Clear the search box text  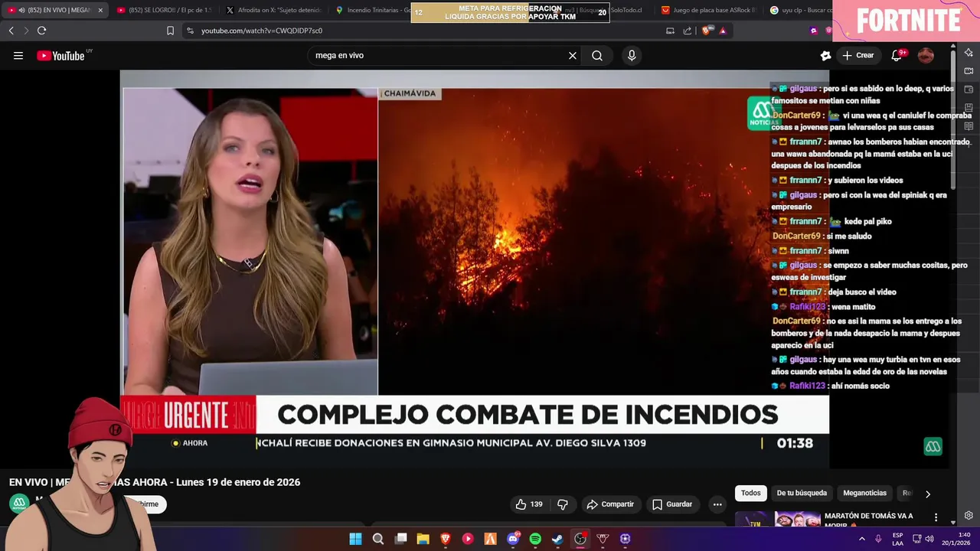pyautogui.click(x=572, y=55)
